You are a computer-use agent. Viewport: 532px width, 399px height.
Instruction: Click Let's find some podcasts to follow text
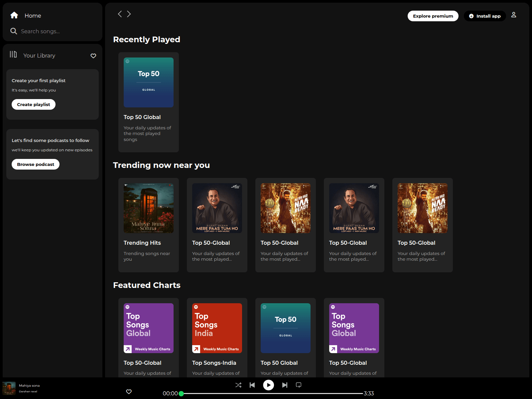coord(51,140)
